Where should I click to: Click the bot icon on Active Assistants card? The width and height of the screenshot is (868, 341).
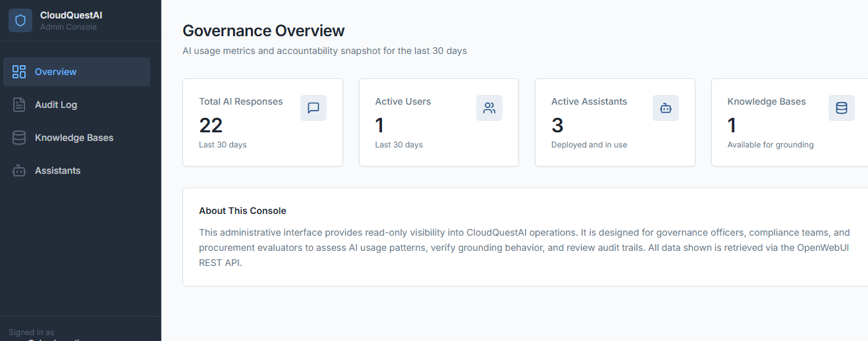(x=666, y=108)
